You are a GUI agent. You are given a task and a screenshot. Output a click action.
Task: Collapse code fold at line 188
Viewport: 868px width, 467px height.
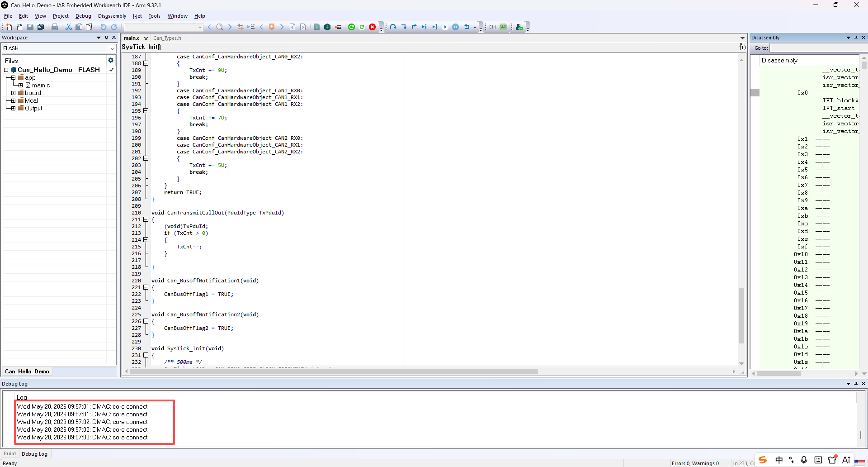(146, 63)
